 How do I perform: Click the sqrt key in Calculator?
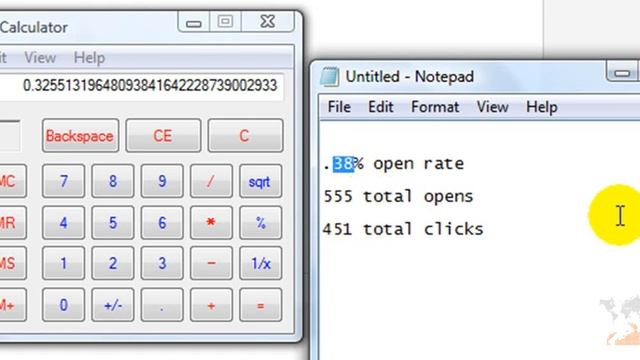(260, 181)
